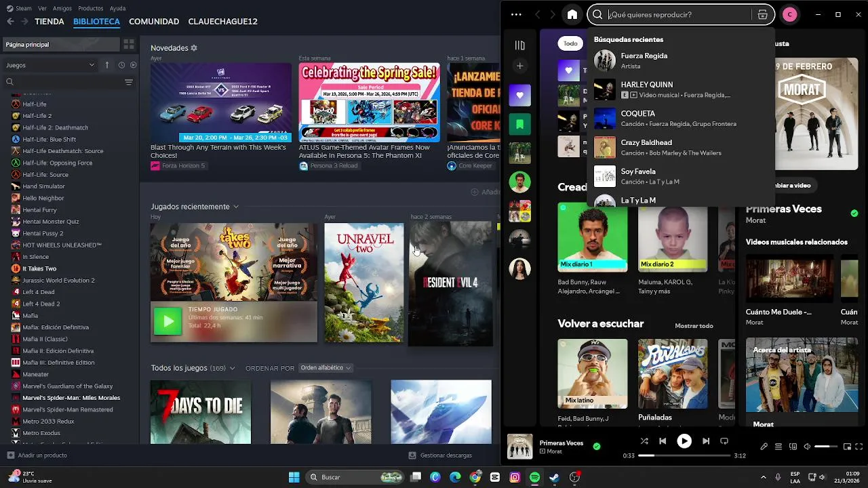Play the Spotify track Primeras Veces
868x488 pixels.
pos(684,441)
